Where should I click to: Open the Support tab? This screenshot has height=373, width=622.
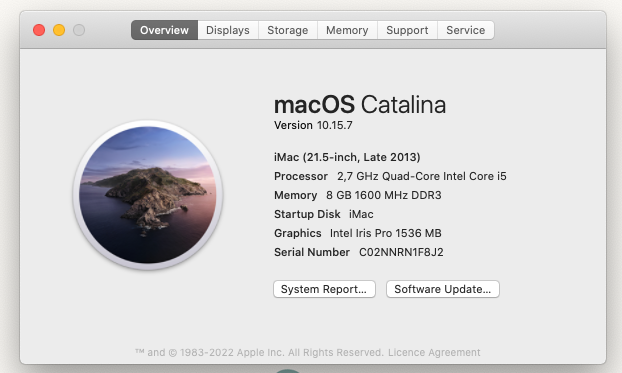[x=407, y=30]
